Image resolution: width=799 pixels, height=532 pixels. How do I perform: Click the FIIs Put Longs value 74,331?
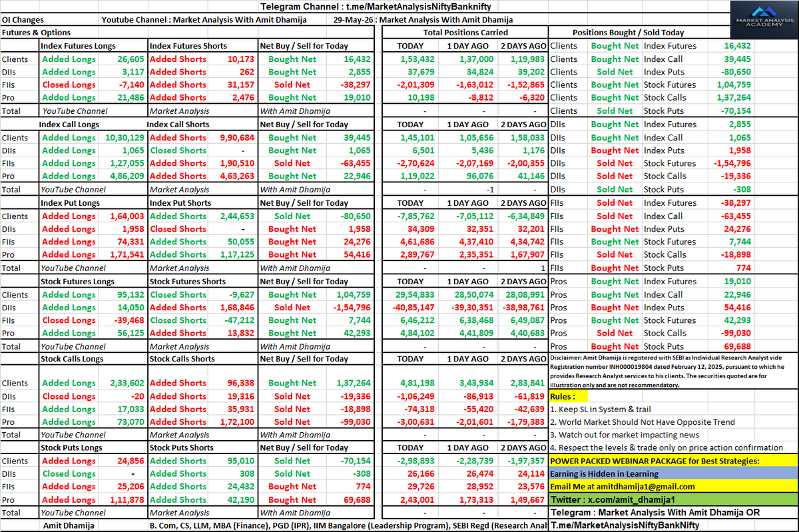(x=129, y=242)
